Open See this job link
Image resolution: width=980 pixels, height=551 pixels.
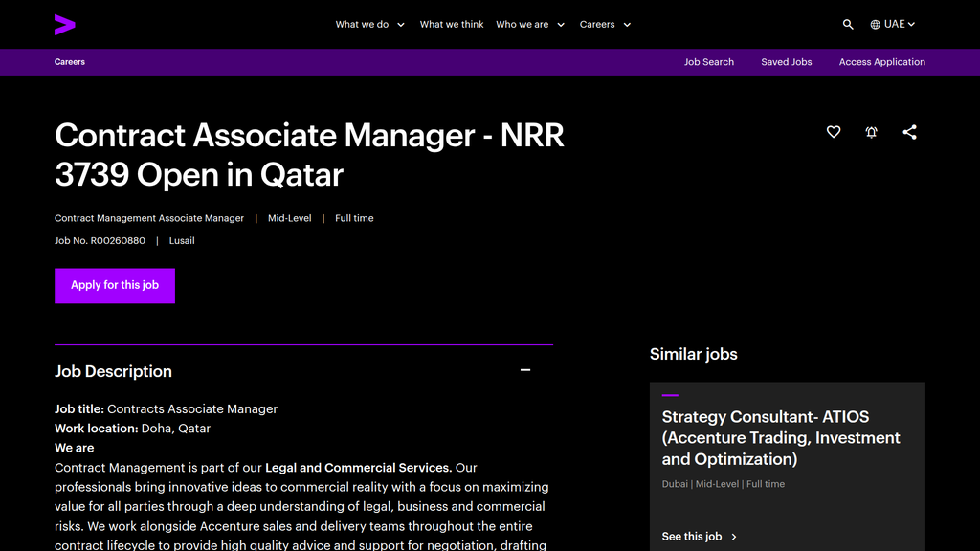(x=699, y=537)
